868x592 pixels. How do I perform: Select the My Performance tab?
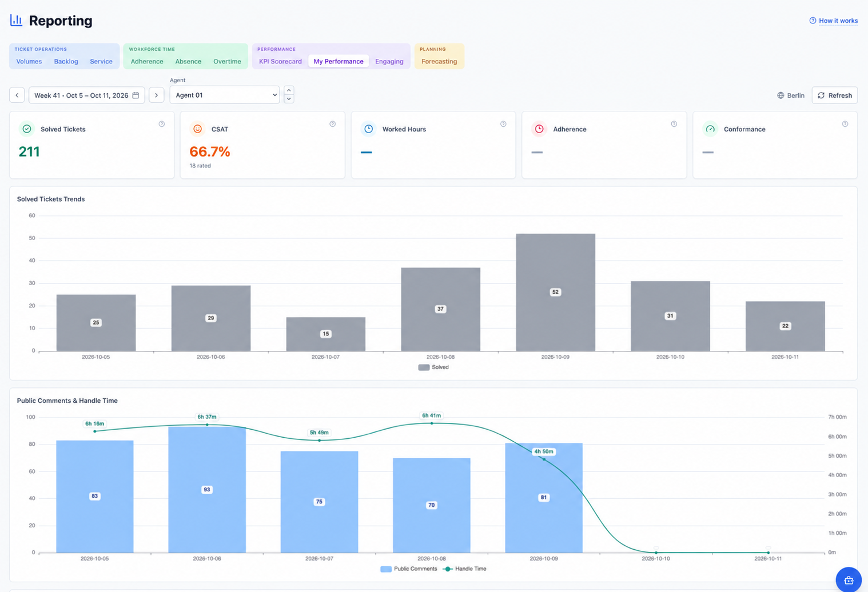click(339, 62)
